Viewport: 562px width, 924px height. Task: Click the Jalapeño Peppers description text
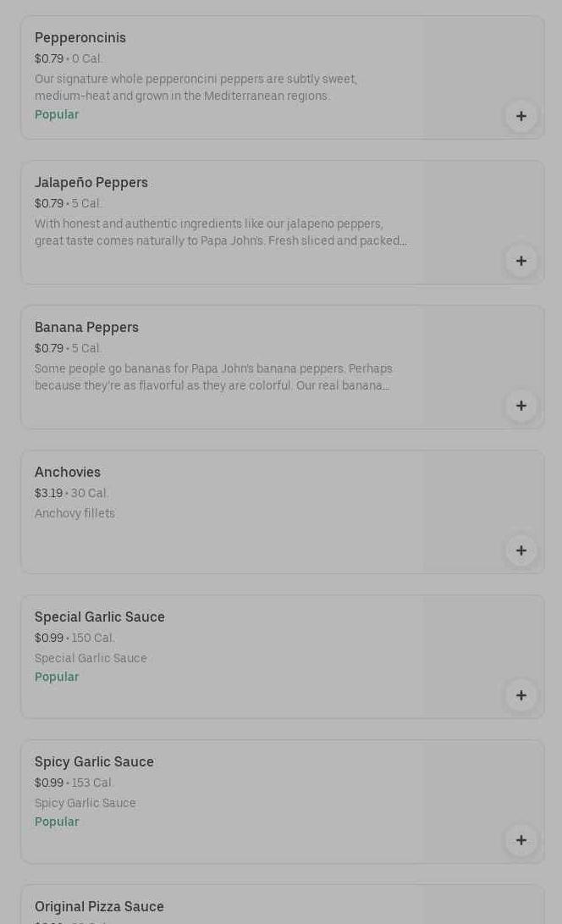coord(220,232)
